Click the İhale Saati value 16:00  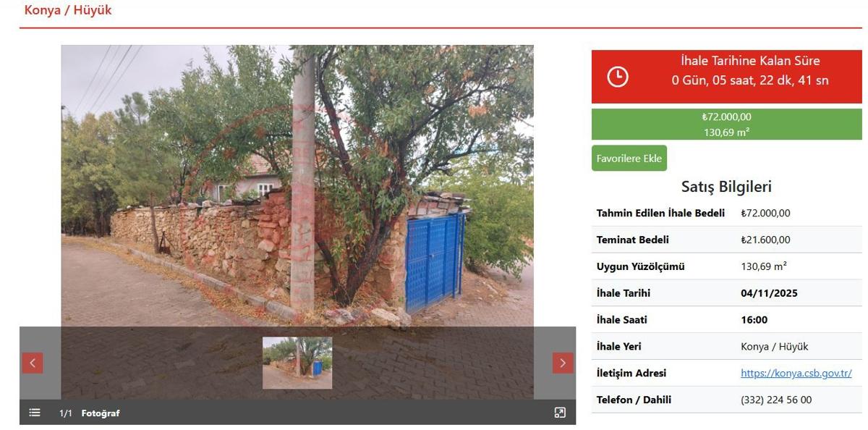tap(754, 319)
